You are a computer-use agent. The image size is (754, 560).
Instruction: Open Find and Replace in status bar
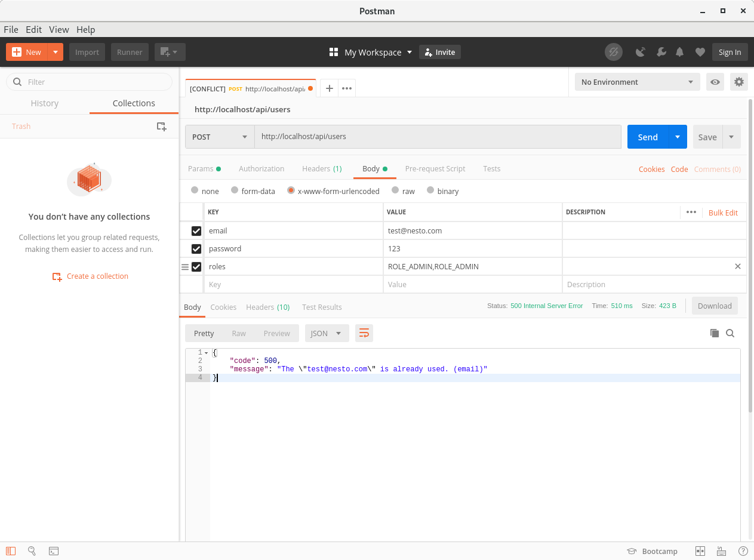pos(32,551)
